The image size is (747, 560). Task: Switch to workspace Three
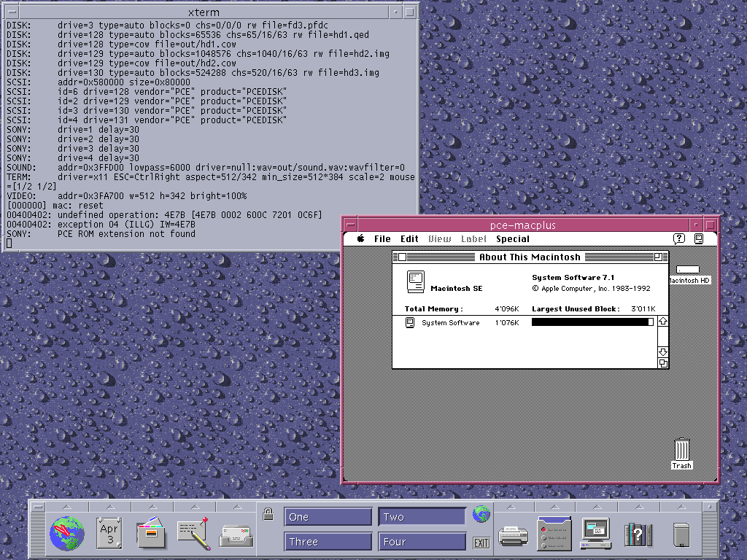328,542
